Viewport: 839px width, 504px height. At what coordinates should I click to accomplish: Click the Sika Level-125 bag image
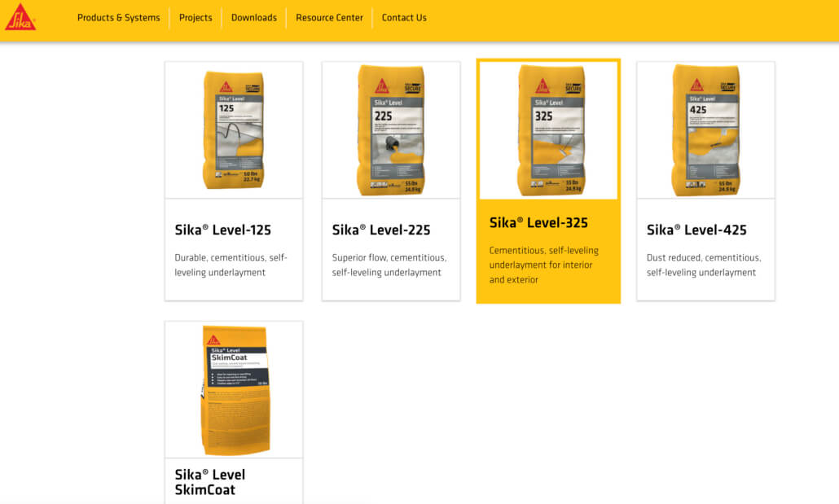[234, 129]
